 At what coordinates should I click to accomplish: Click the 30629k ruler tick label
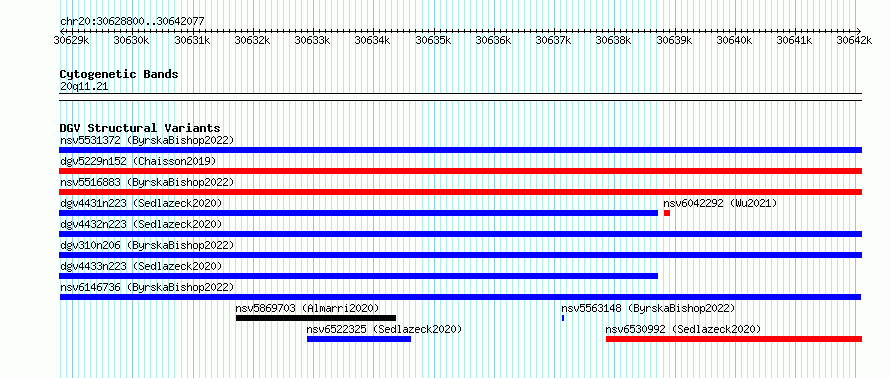tap(72, 40)
